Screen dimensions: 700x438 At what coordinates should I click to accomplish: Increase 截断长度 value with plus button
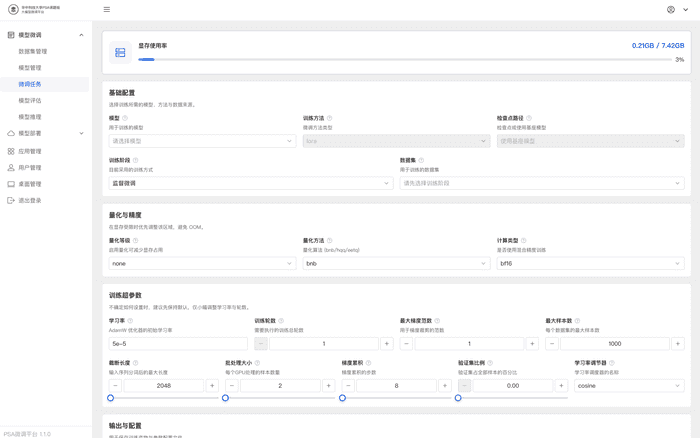click(212, 386)
